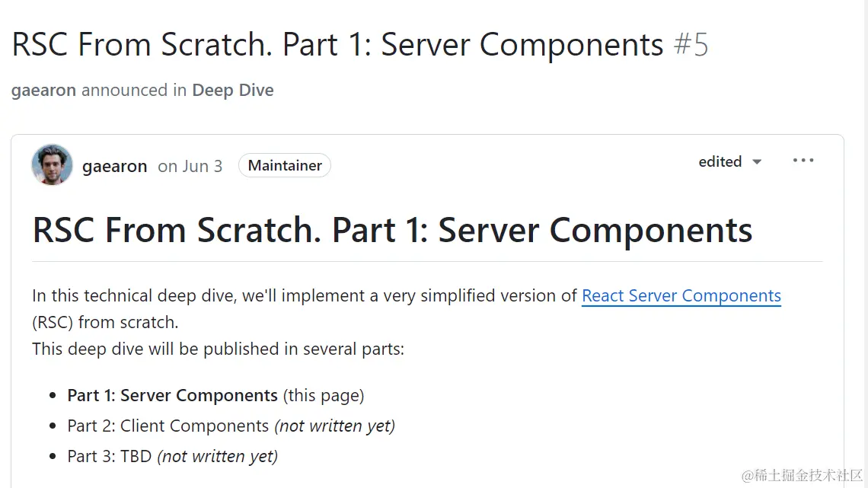The image size is (868, 488).
Task: Open the React Server Components link
Action: tap(681, 295)
